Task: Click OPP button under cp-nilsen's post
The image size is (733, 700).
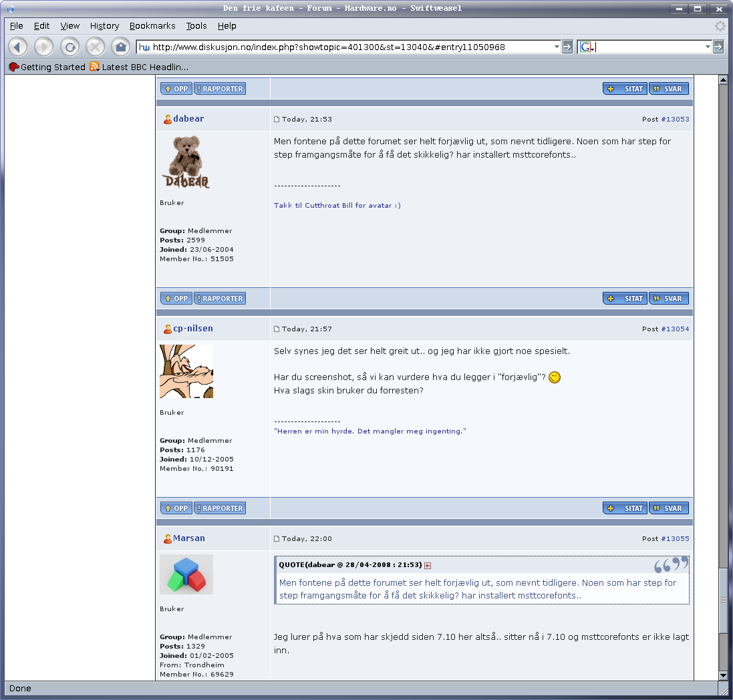Action: (x=176, y=508)
